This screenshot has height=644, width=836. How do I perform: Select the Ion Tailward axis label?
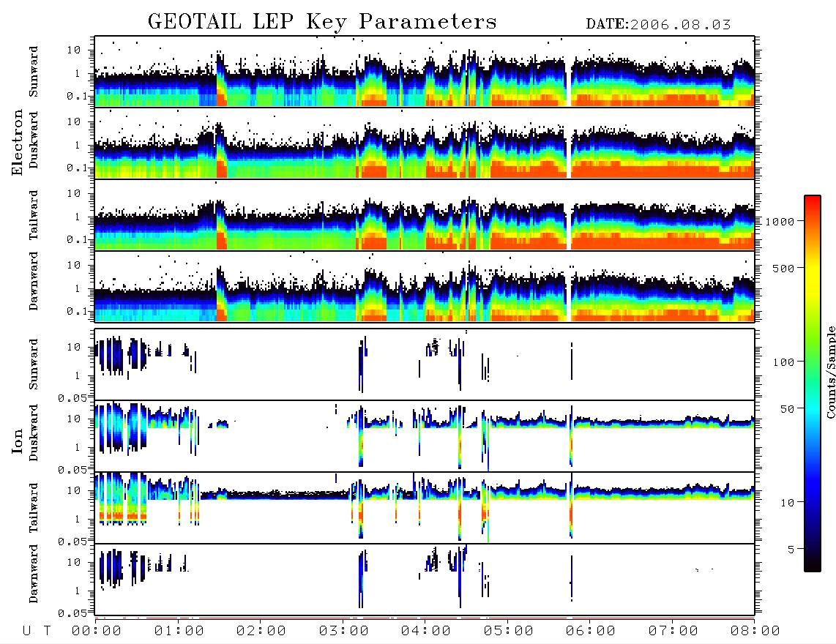point(34,508)
